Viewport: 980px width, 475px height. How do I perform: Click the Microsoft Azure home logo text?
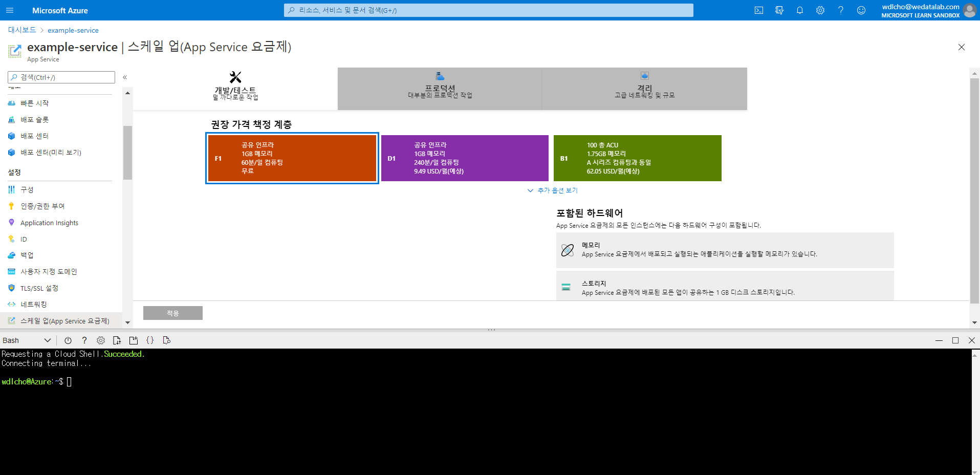(60, 10)
